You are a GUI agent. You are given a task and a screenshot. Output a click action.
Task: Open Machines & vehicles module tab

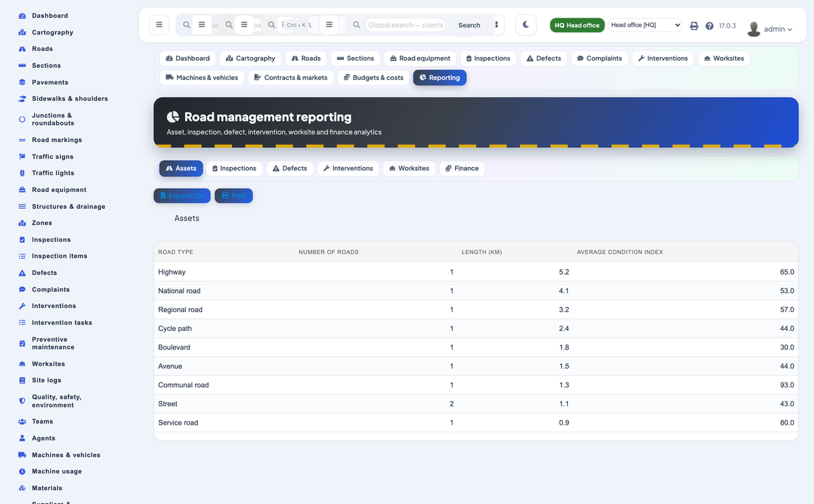pyautogui.click(x=201, y=77)
